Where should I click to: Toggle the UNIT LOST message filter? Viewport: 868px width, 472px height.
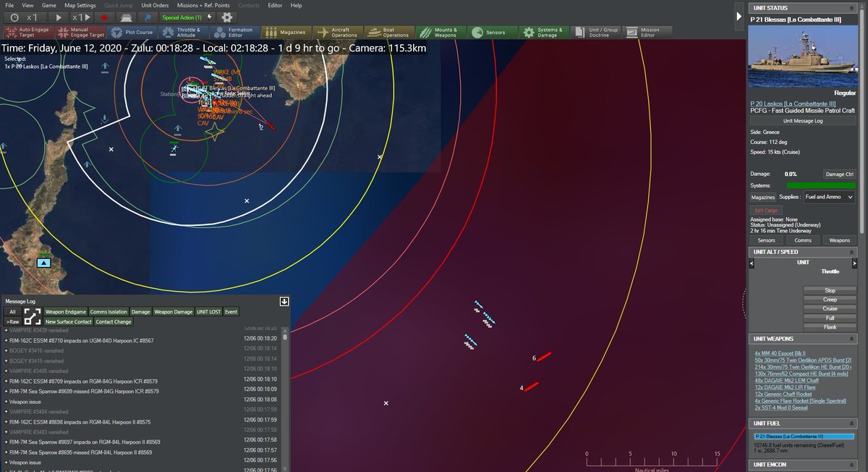coord(208,311)
